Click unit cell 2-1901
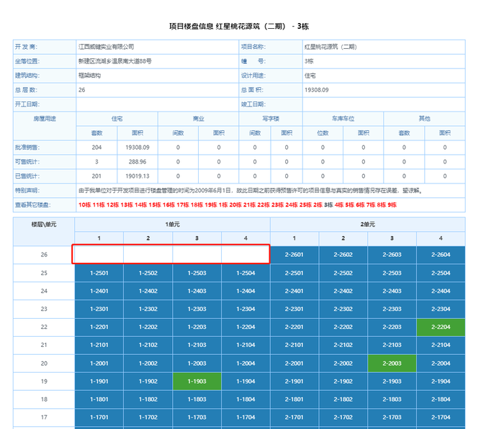504x429 pixels. pyautogui.click(x=294, y=381)
